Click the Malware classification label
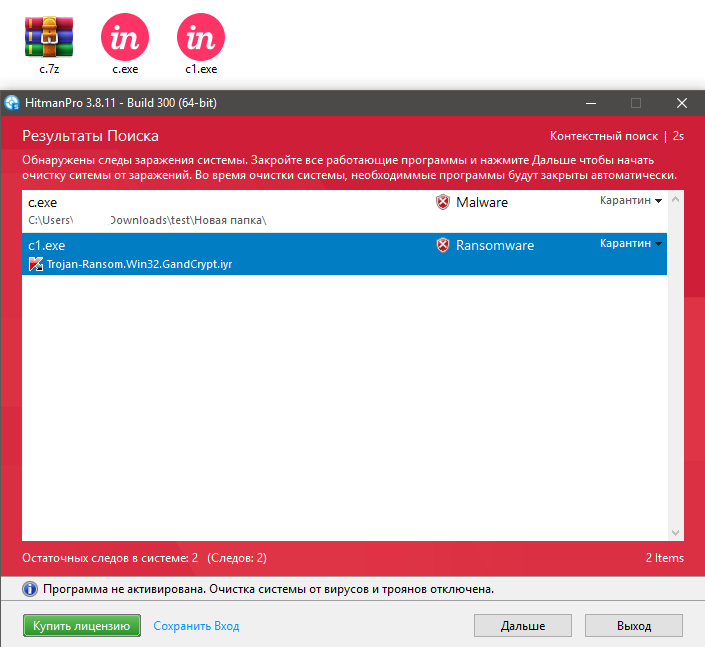The image size is (705, 647). click(482, 202)
